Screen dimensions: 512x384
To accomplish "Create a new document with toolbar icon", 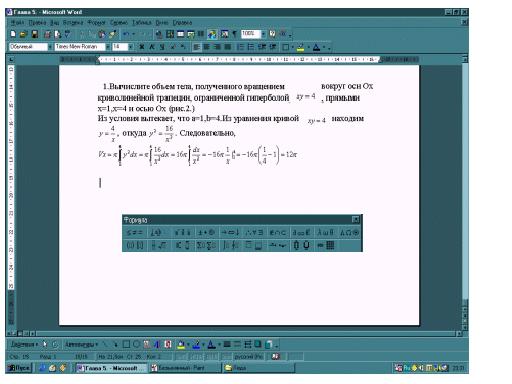I will coord(13,34).
